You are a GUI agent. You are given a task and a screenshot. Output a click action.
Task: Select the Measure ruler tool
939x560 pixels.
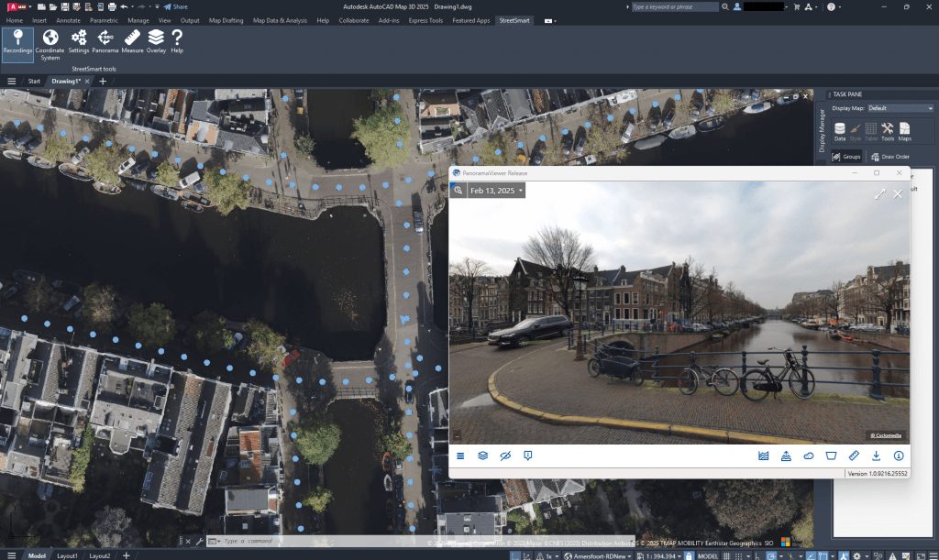(132, 42)
